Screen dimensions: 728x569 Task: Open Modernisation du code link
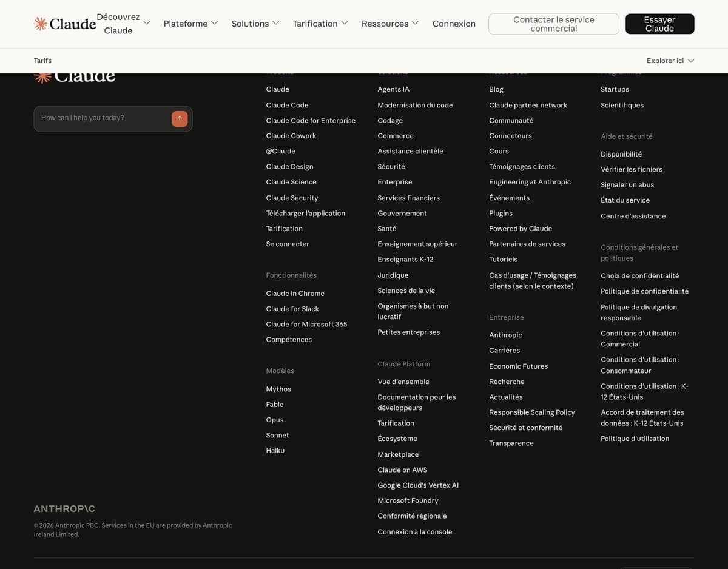[x=415, y=105]
